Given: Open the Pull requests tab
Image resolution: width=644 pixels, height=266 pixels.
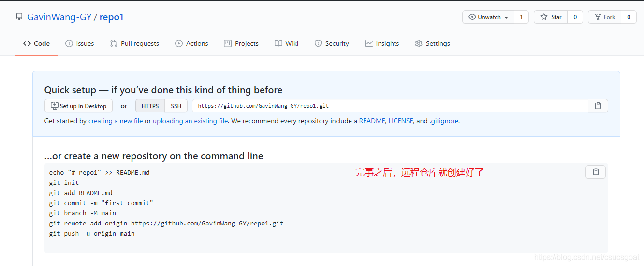Looking at the screenshot, I should (x=134, y=43).
